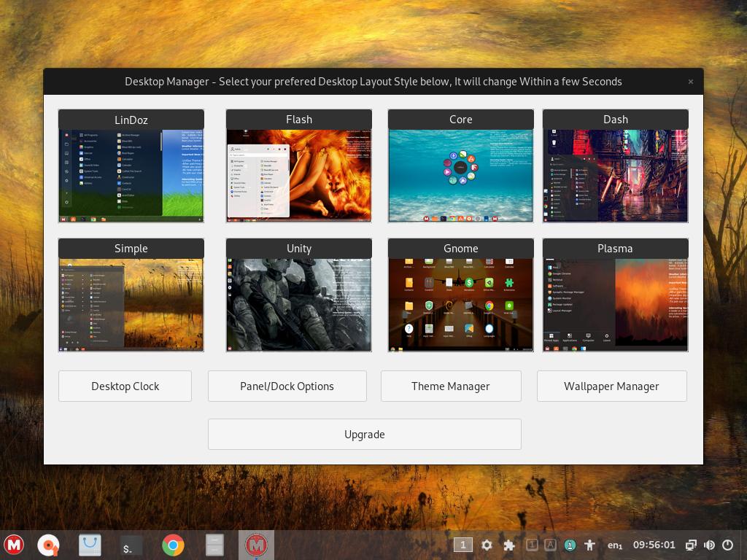Select the Dash desktop layout preview

616,166
